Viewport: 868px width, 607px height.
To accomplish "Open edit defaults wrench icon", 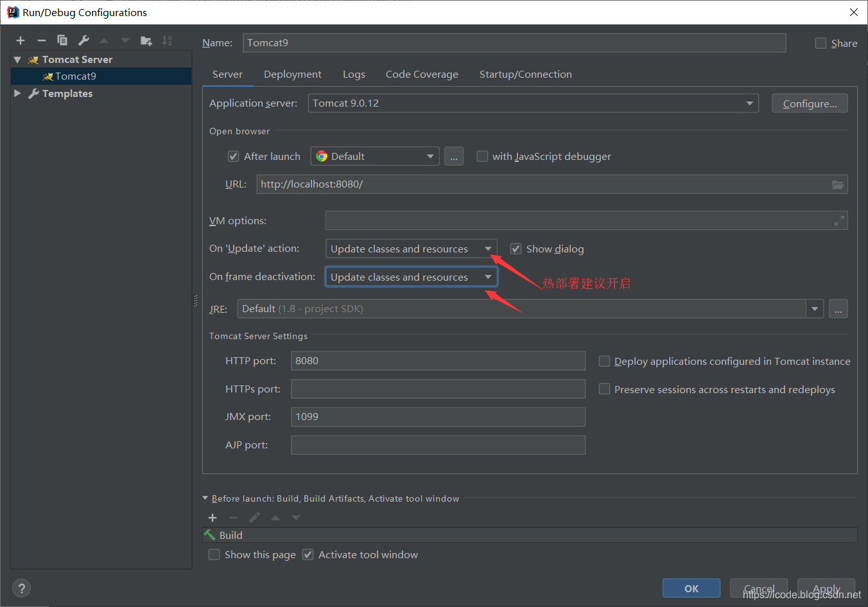I will point(83,40).
